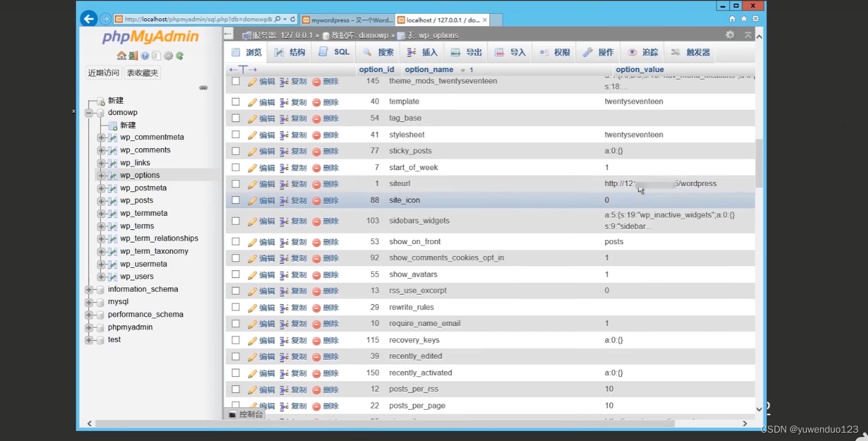
Task: Expand wp_commentmeta table node
Action: (x=101, y=138)
